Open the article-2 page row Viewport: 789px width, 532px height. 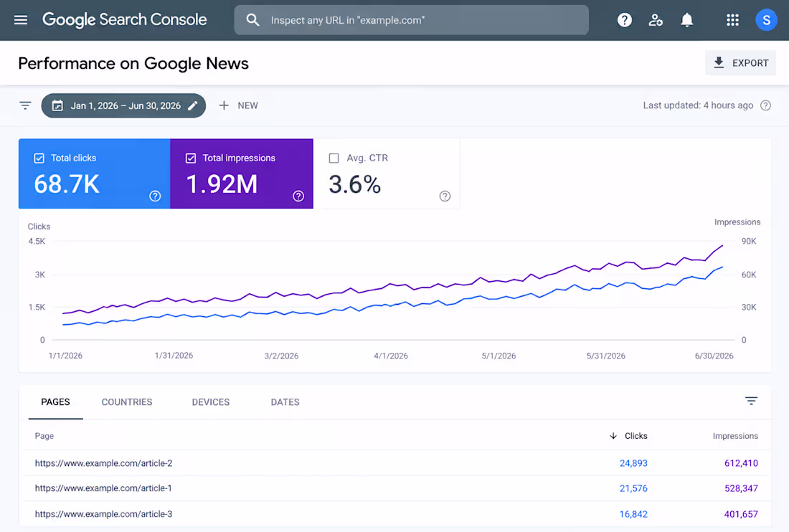[x=397, y=463]
